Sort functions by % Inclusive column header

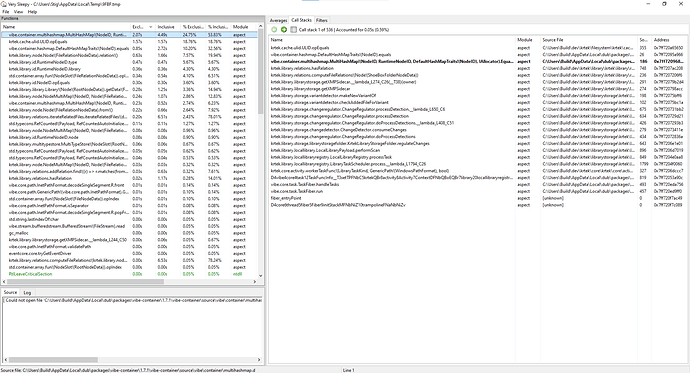(219, 27)
